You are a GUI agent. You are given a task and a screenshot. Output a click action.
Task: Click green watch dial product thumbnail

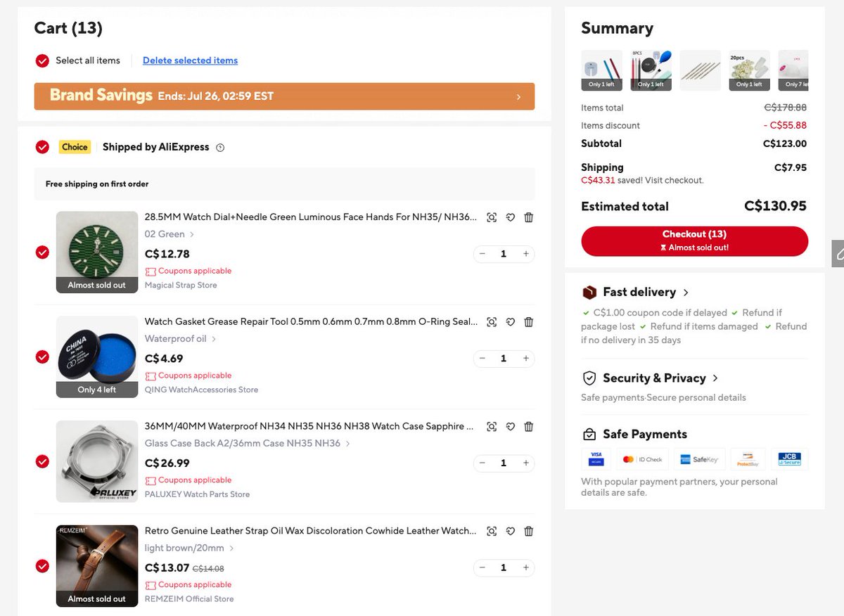pyautogui.click(x=97, y=252)
